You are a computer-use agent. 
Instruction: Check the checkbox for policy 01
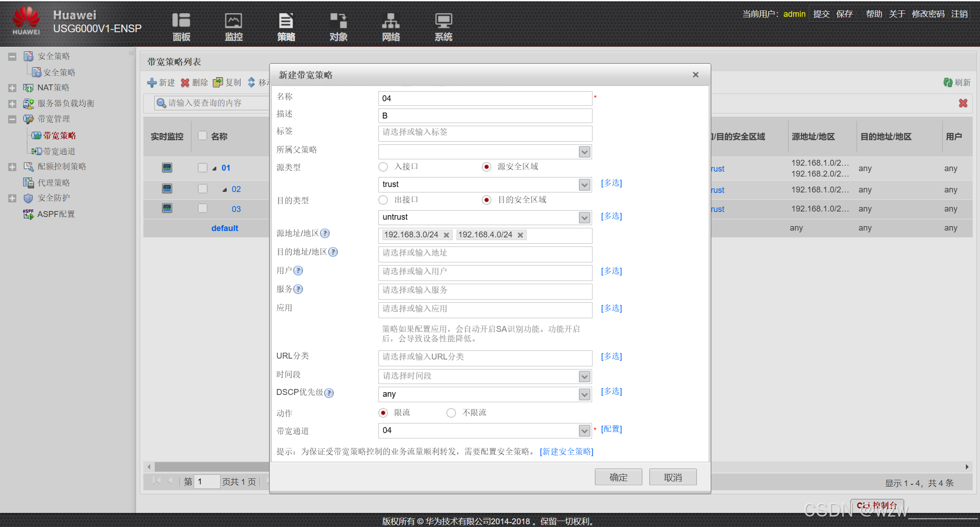(202, 167)
